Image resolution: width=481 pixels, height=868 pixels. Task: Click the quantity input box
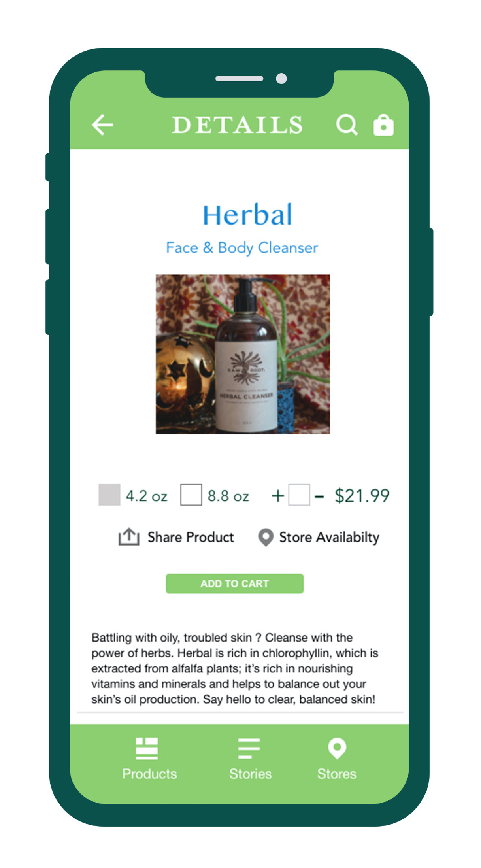(x=299, y=495)
